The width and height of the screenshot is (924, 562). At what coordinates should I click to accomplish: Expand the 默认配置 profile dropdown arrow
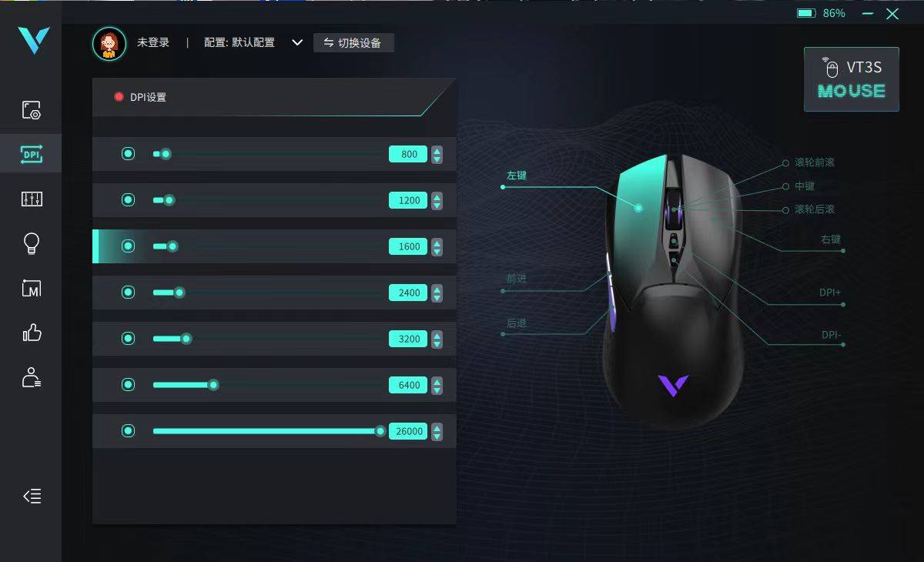pyautogui.click(x=297, y=43)
